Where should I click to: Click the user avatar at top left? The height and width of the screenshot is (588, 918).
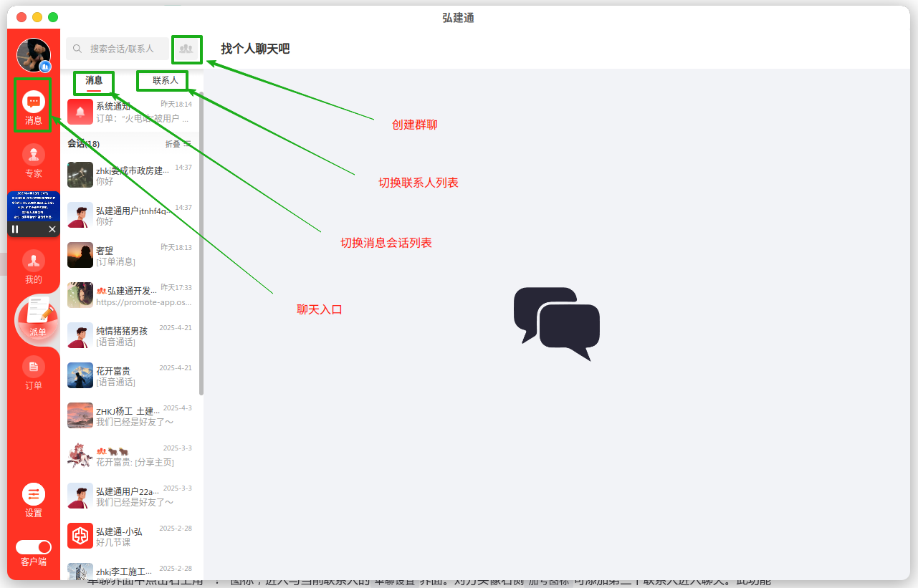tap(34, 55)
